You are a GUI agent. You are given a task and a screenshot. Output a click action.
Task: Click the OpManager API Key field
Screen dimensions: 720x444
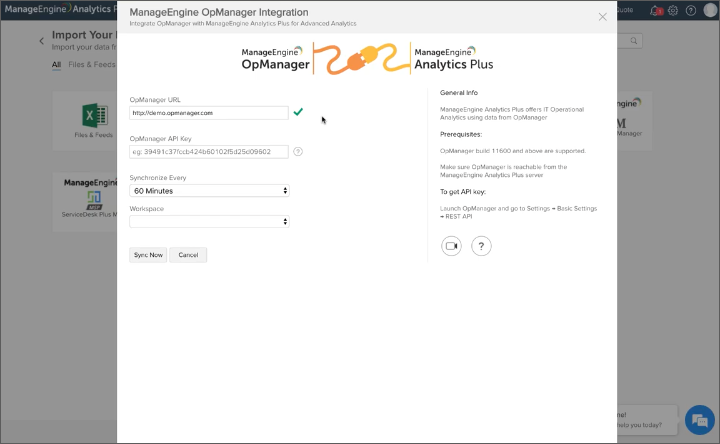[x=209, y=152]
